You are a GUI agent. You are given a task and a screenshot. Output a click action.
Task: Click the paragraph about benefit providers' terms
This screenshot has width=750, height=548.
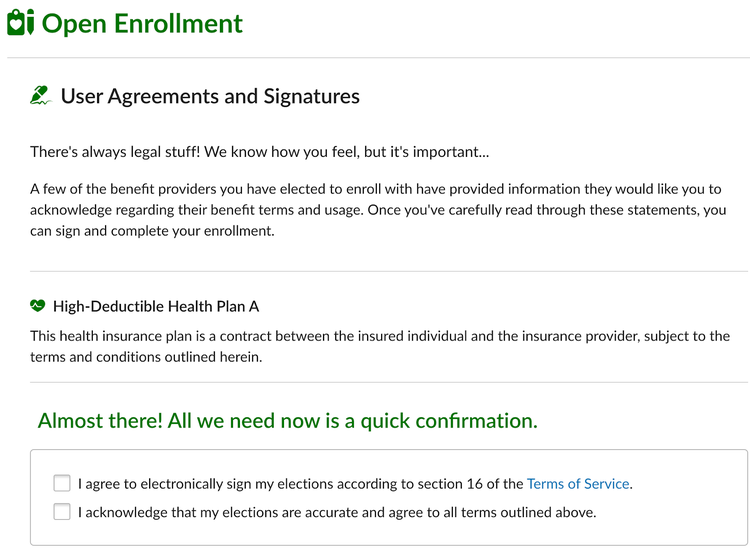pos(378,210)
